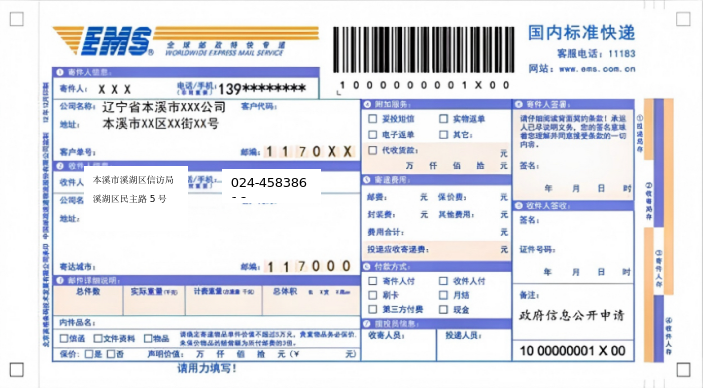The width and height of the screenshot is (703, 388).
Task: Select 收件人付 payment checkbox
Action: [x=443, y=281]
